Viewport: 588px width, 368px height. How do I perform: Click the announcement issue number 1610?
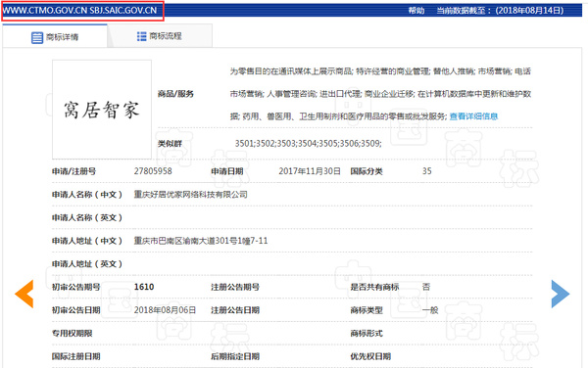coord(144,287)
